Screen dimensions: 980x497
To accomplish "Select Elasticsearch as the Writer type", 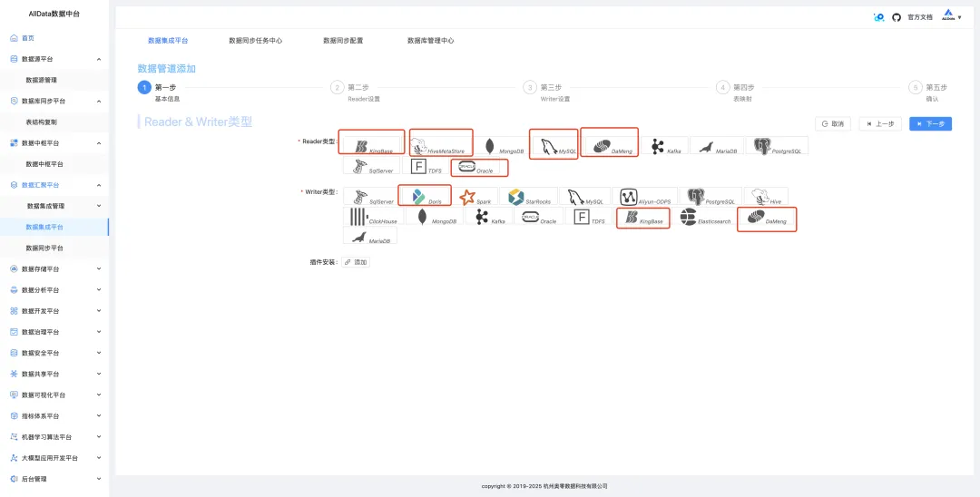I will tap(704, 217).
